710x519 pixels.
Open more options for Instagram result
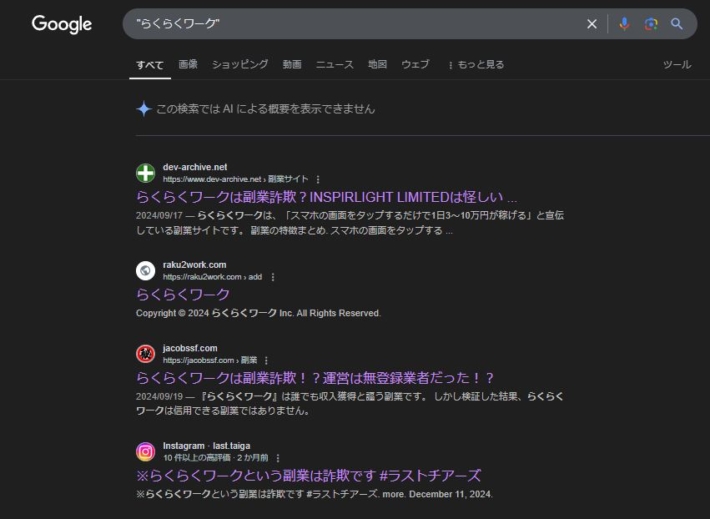(278, 458)
